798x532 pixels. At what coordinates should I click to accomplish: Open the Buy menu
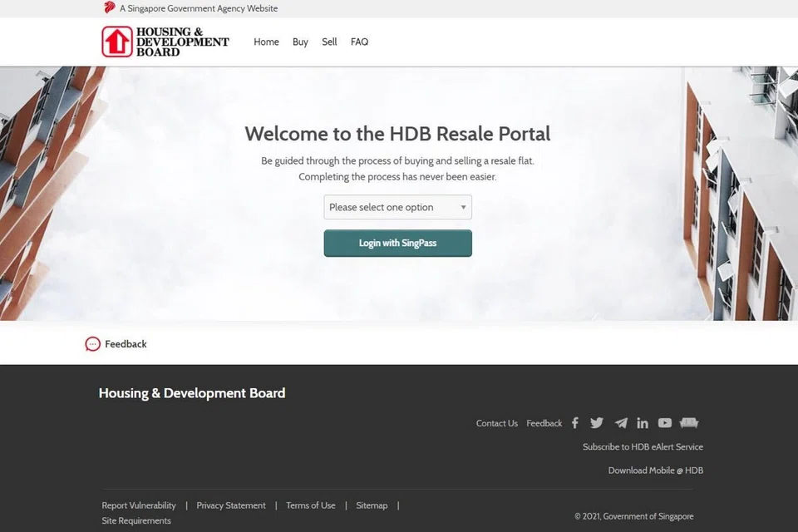click(x=300, y=42)
